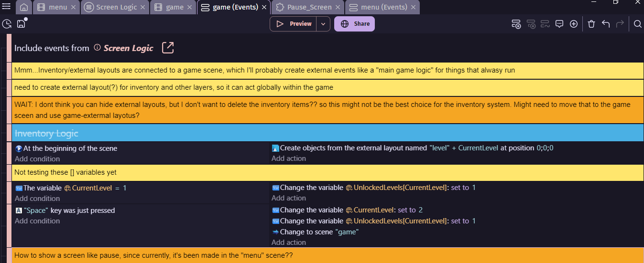The height and width of the screenshot is (263, 644).
Task: Add action below Change to scene "game"
Action: [289, 242]
